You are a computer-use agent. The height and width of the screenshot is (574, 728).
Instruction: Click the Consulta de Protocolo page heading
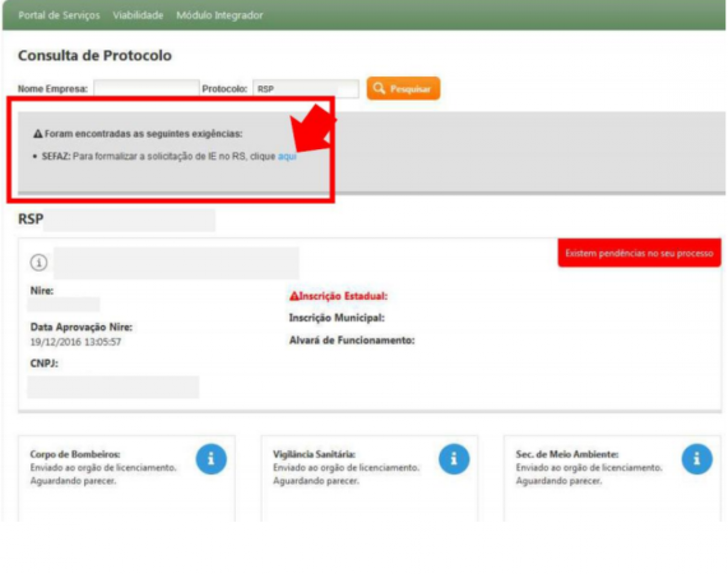(95, 56)
